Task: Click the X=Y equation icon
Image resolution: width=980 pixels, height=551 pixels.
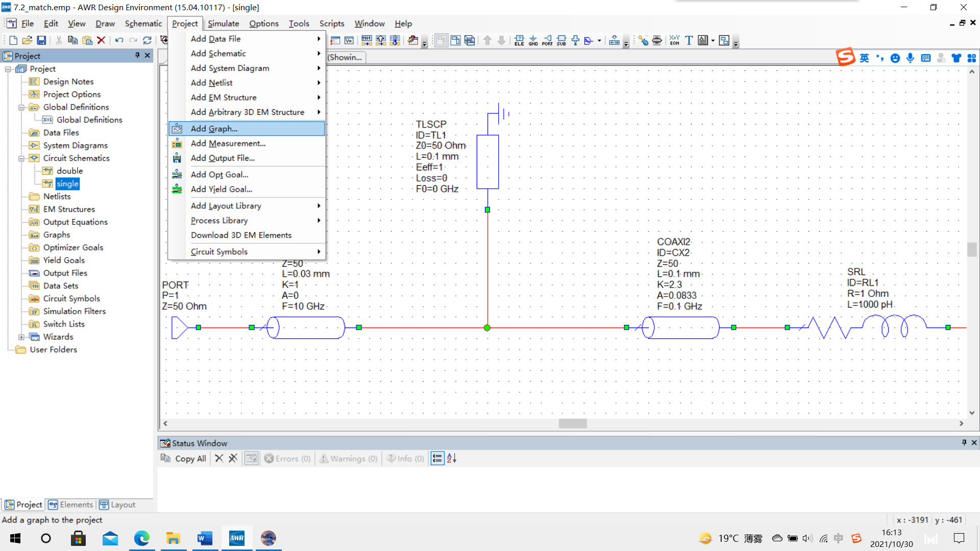Action: pyautogui.click(x=674, y=40)
